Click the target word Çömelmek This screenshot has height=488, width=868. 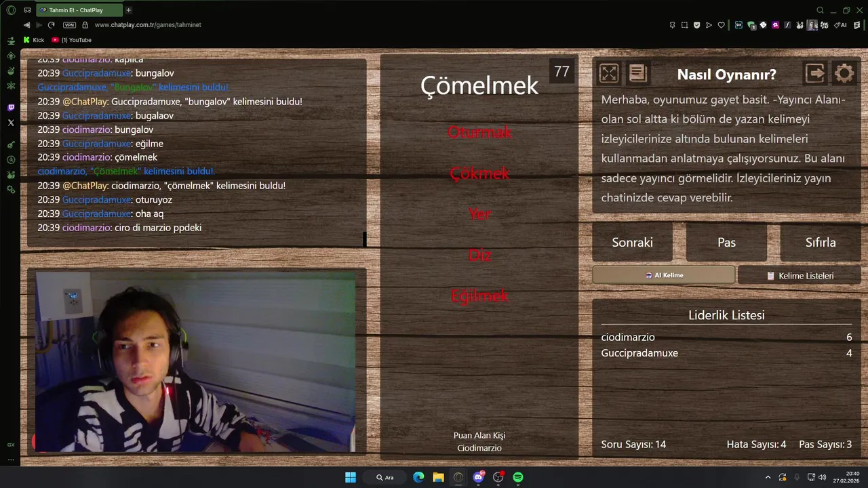point(479,85)
